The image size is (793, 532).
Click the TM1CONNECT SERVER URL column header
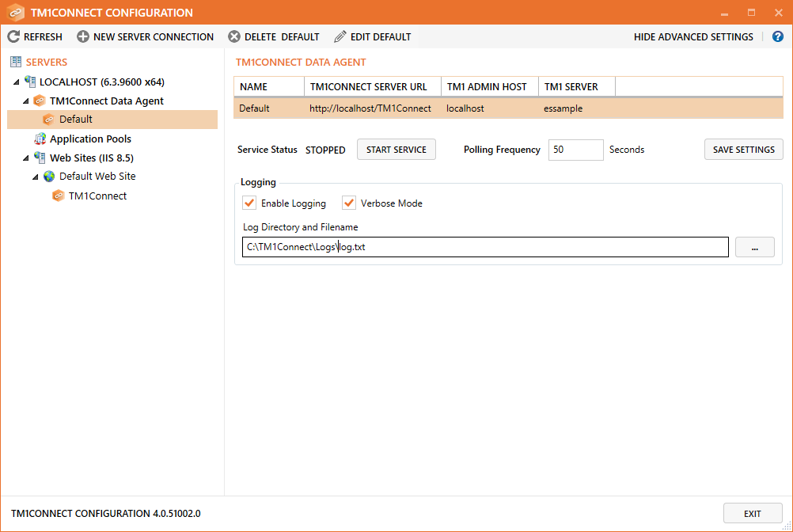[373, 86]
